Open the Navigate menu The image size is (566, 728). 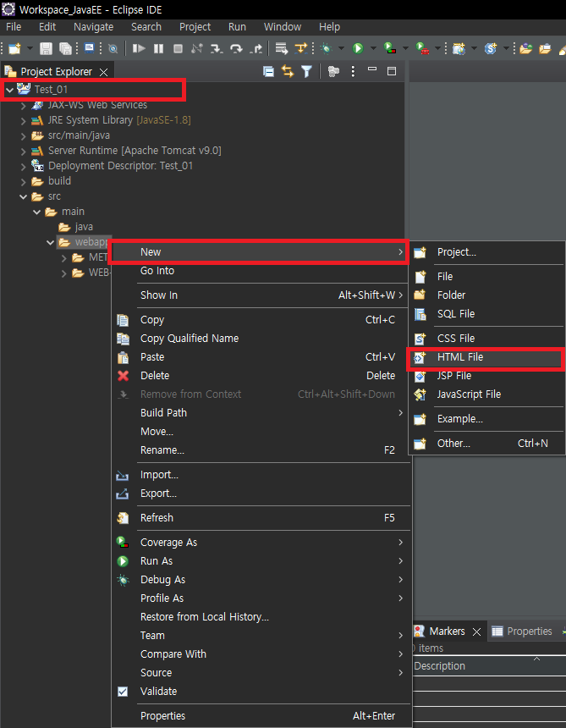point(93,27)
